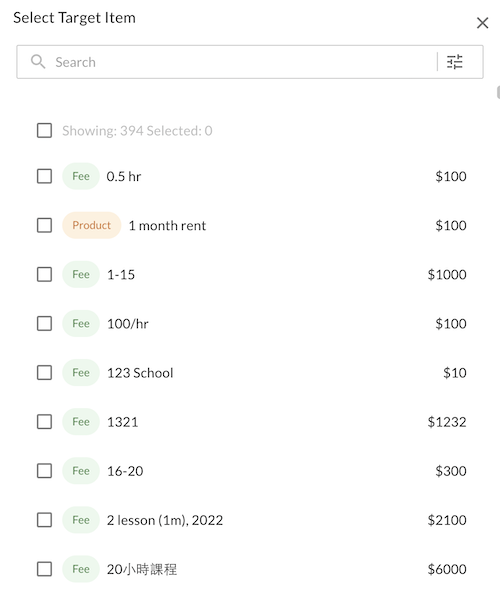
Task: Toggle the select-all checkbox beside Showing: 394
Action: (x=45, y=130)
